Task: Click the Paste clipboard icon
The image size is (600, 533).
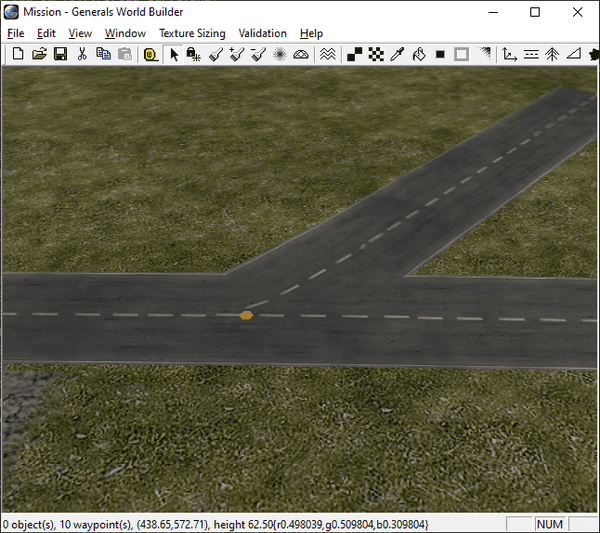Action: click(125, 54)
